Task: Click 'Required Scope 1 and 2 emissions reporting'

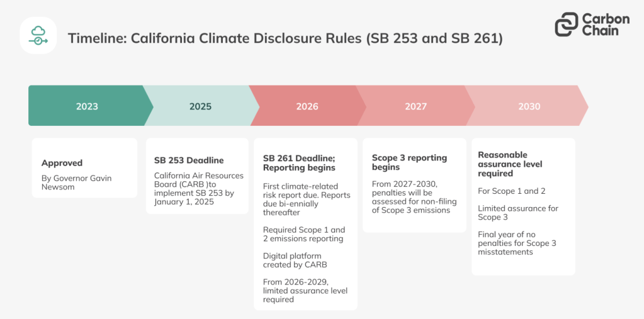Action: click(304, 234)
